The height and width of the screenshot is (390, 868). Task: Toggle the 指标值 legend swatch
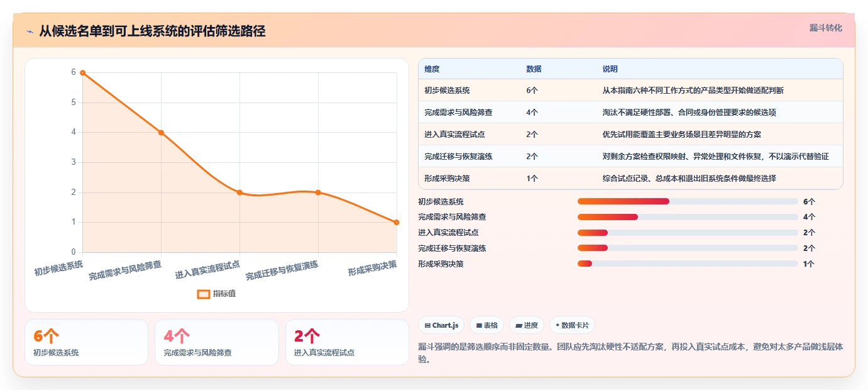[203, 294]
